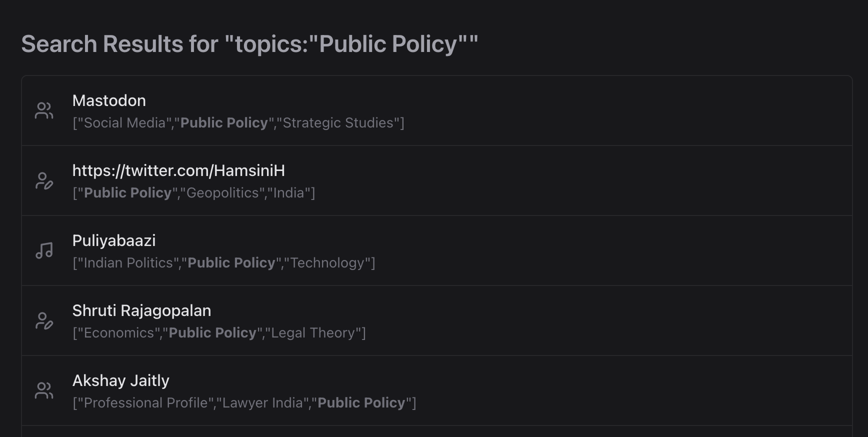Click the "Economics" topic under Shruti Rajagopalan
This screenshot has width=868, height=437.
[x=119, y=333]
